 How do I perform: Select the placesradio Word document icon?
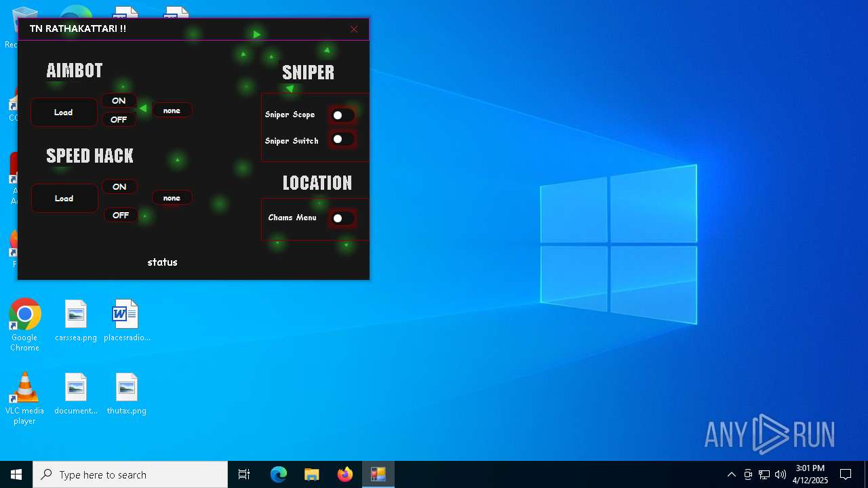click(127, 321)
